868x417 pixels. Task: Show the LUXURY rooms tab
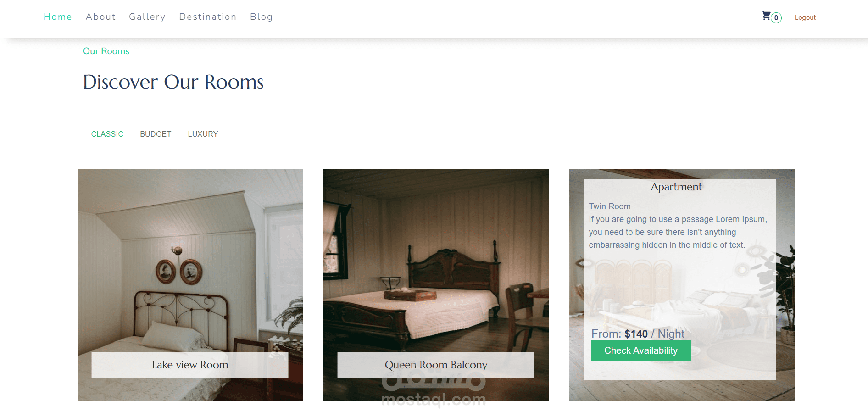[x=203, y=134]
